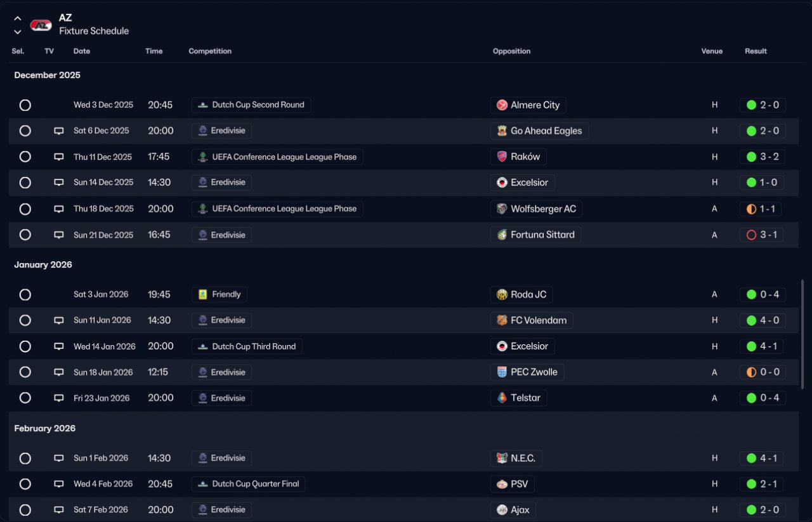Open Excelsior from the Sun 14 Dec league row
Image resolution: width=812 pixels, height=522 pixels.
coord(523,183)
